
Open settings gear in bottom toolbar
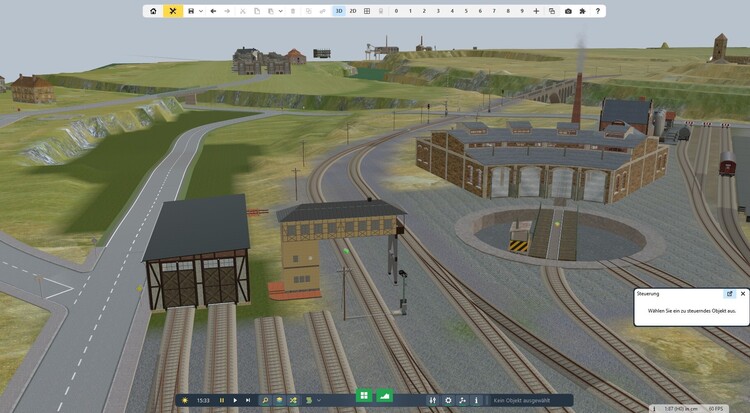[x=448, y=400]
